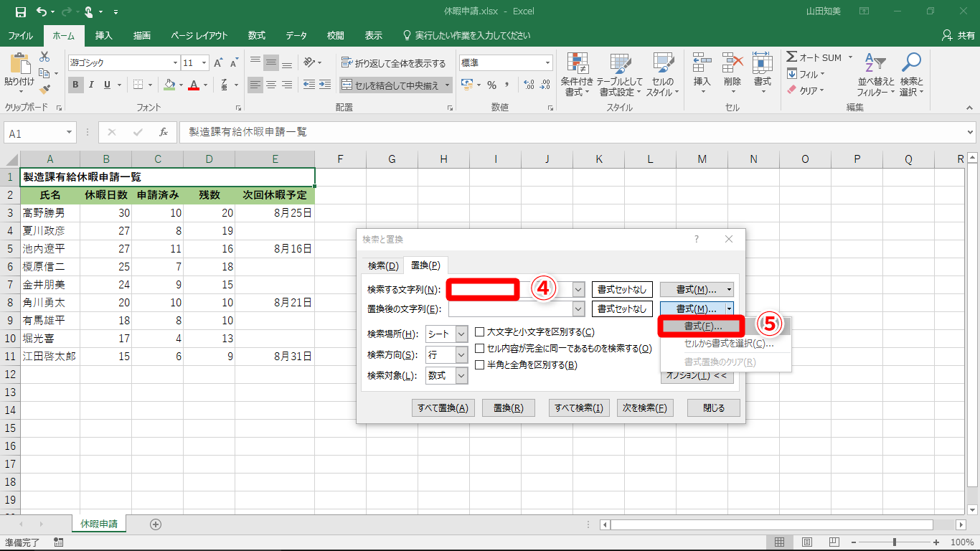Screen dimensions: 980x551
Task: Open the cell borders icon
Action: (138, 85)
